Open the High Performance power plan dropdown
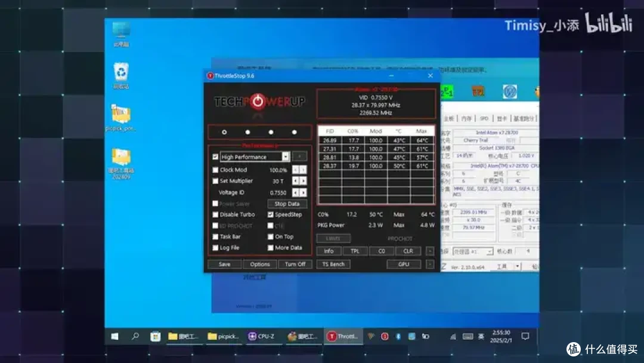 pos(286,156)
